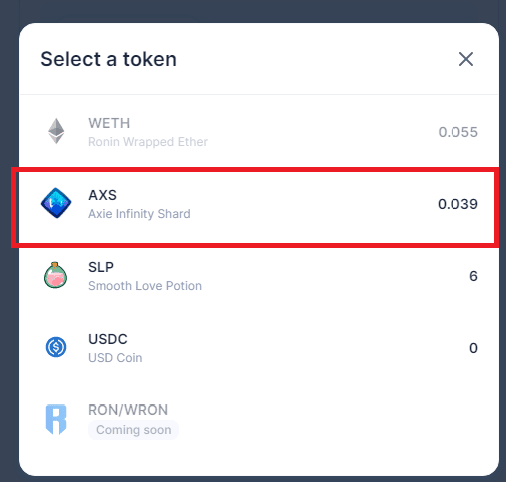Click the RON/WRON token name
Image resolution: width=506 pixels, height=482 pixels.
(128, 410)
